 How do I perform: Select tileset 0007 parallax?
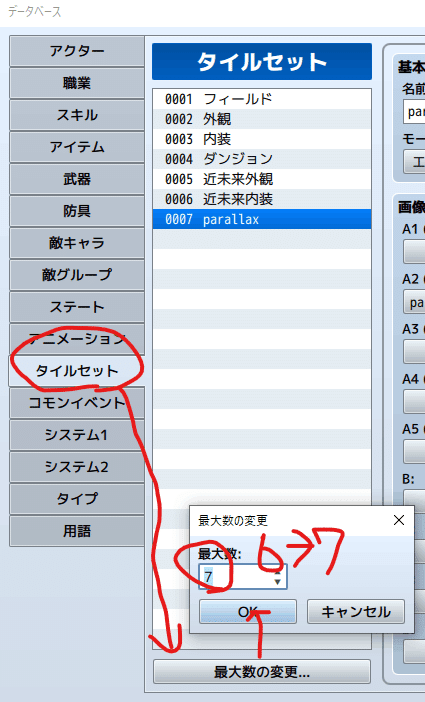pos(262,219)
